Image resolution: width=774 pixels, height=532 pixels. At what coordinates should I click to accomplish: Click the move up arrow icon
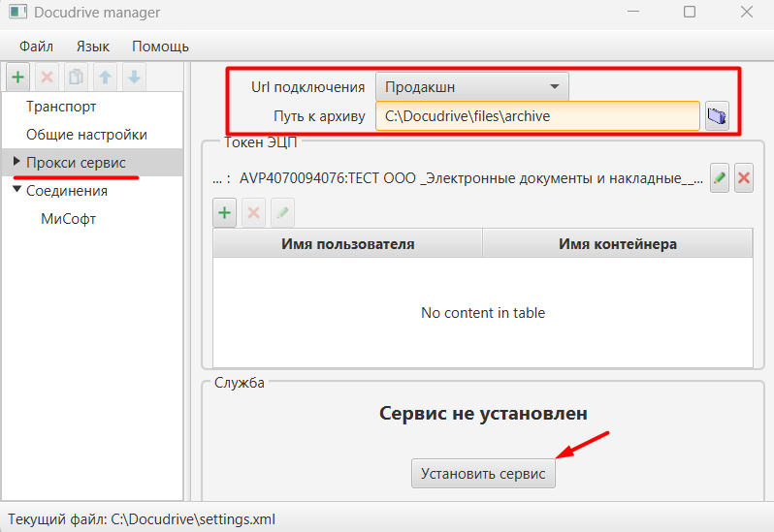105,77
